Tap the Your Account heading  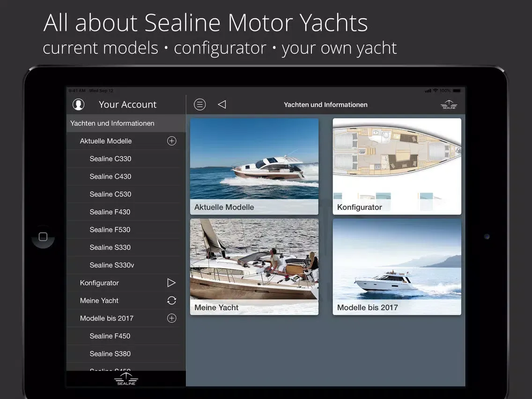point(127,104)
